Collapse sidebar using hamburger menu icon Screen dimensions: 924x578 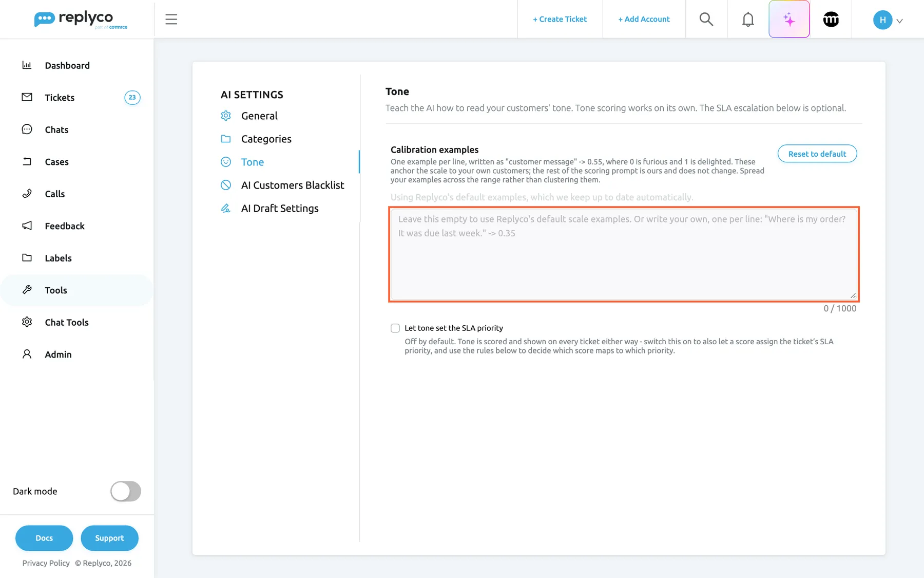pos(171,19)
